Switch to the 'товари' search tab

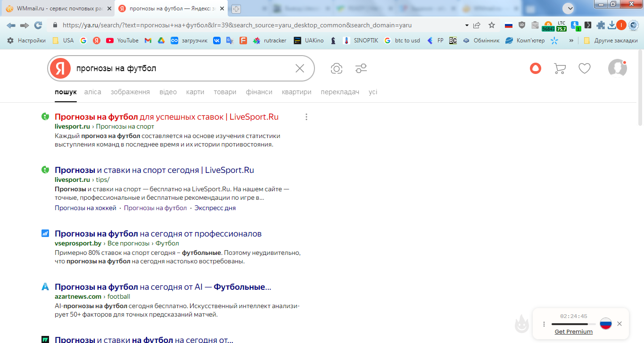[225, 92]
